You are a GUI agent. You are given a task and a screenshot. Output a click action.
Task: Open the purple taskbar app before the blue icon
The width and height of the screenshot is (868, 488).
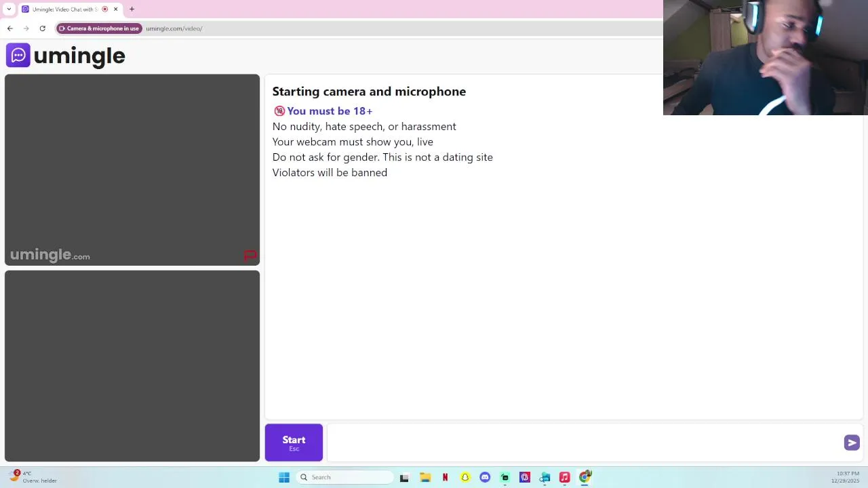(x=525, y=477)
